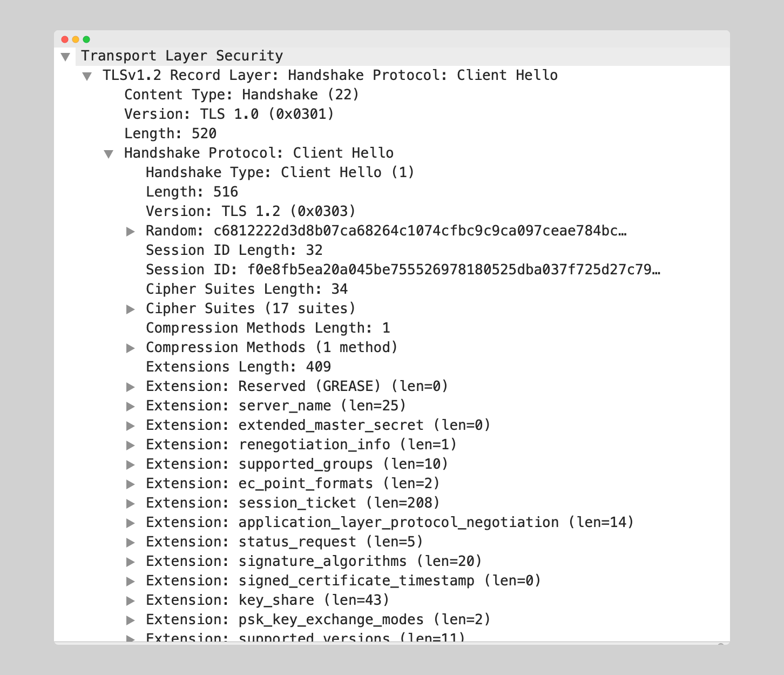
Task: Collapse the TLSv1.2 Record Layer node
Action: tap(87, 76)
